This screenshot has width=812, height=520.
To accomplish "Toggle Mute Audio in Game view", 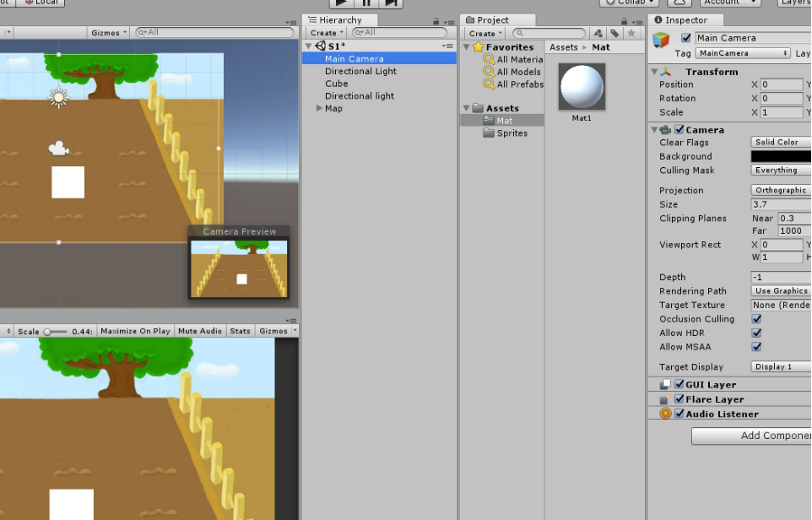I will coord(200,331).
